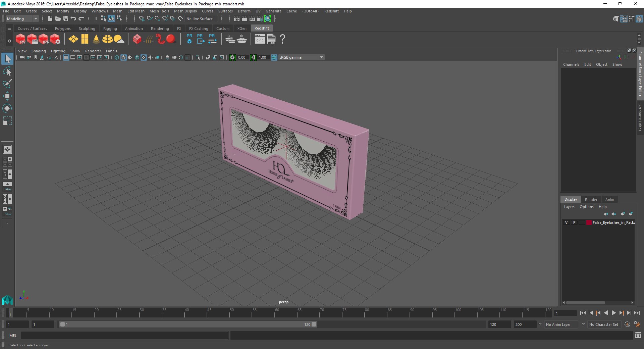
Task: Activate the Rotate tool
Action: 7,108
